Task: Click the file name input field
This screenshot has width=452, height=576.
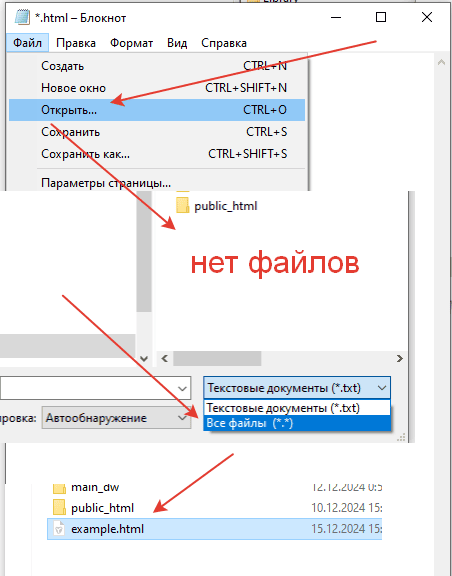Action: click(88, 388)
